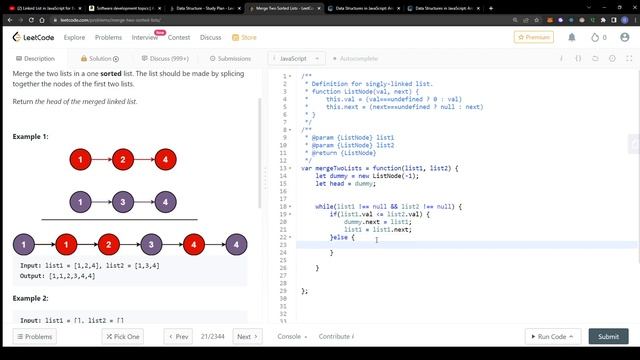Submit the solution
The height and width of the screenshot is (360, 640).
click(608, 336)
